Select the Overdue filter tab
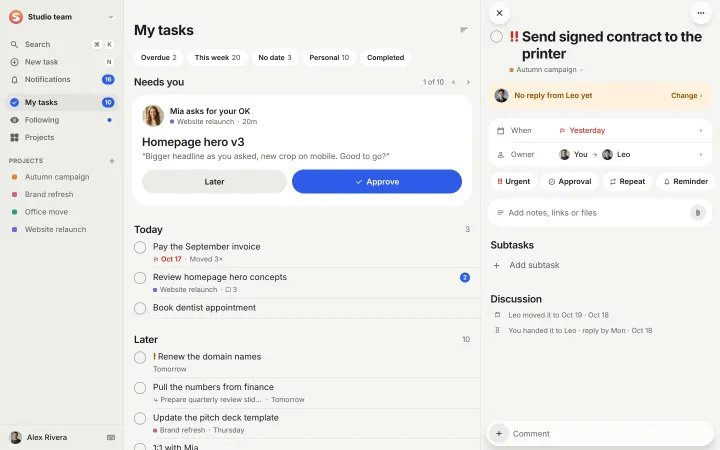The width and height of the screenshot is (720, 450). tap(158, 57)
